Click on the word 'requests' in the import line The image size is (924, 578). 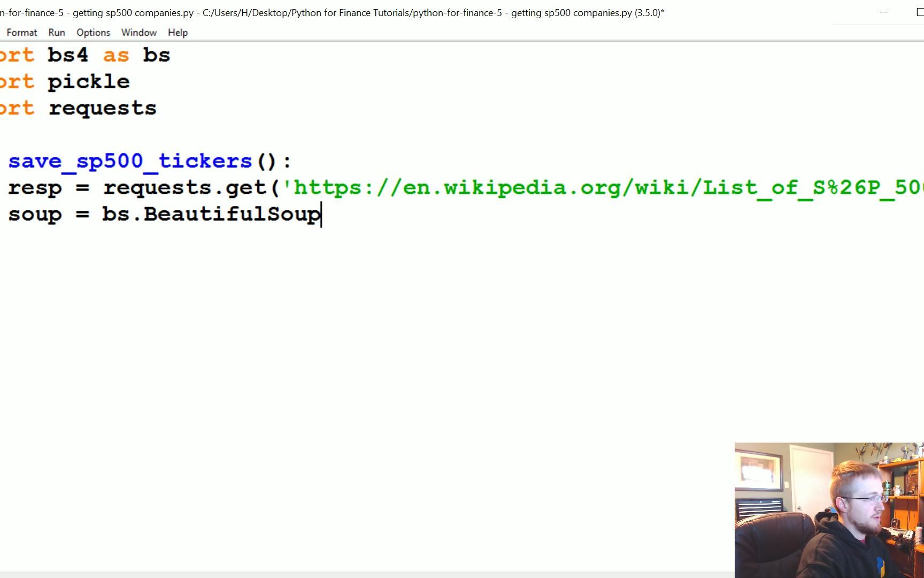click(103, 109)
